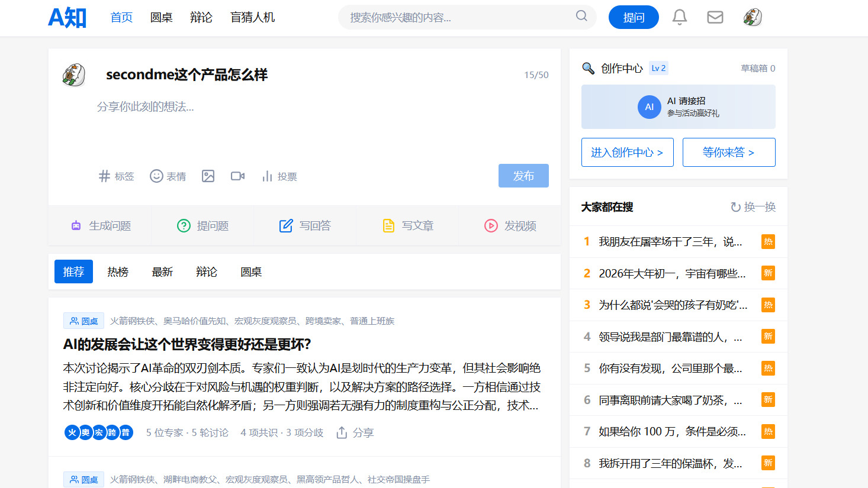Add a hashtag with 标签
Image resolution: width=868 pixels, height=488 pixels.
point(117,176)
